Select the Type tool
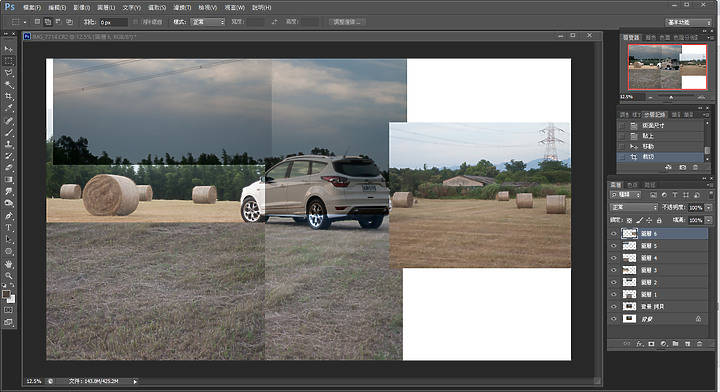The image size is (720, 392). pos(9,228)
